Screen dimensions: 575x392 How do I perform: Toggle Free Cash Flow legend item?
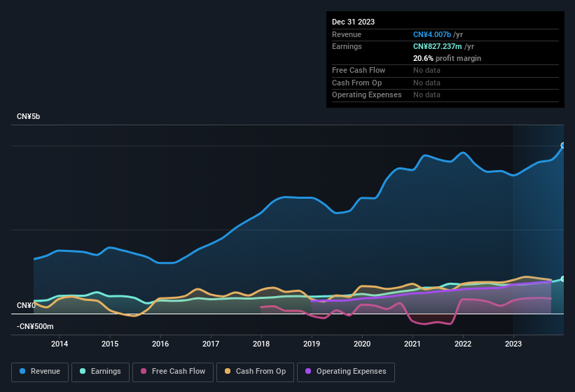pos(174,372)
